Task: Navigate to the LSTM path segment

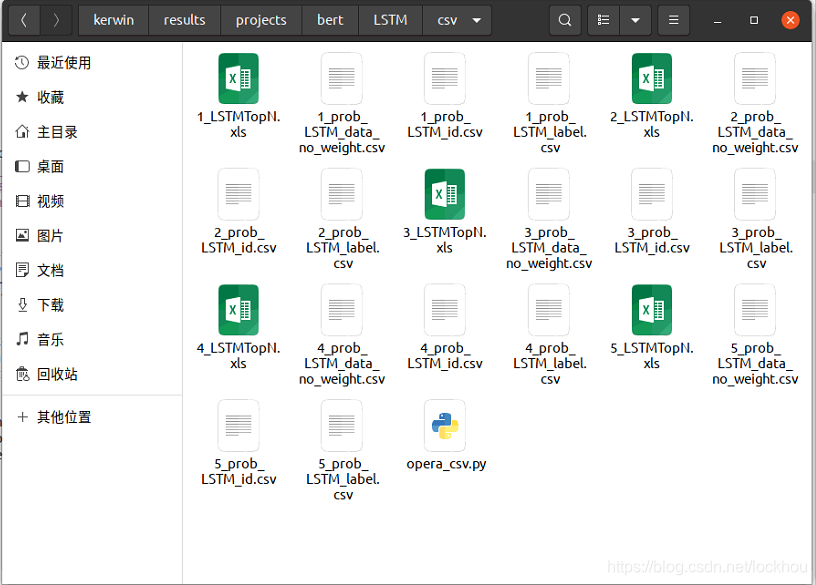Action: tap(390, 20)
